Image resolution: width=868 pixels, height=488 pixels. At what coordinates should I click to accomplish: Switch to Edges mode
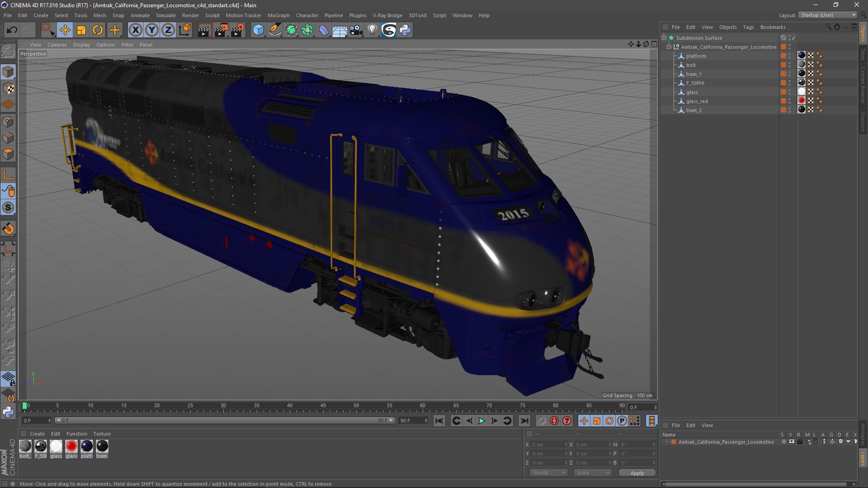pyautogui.click(x=8, y=138)
